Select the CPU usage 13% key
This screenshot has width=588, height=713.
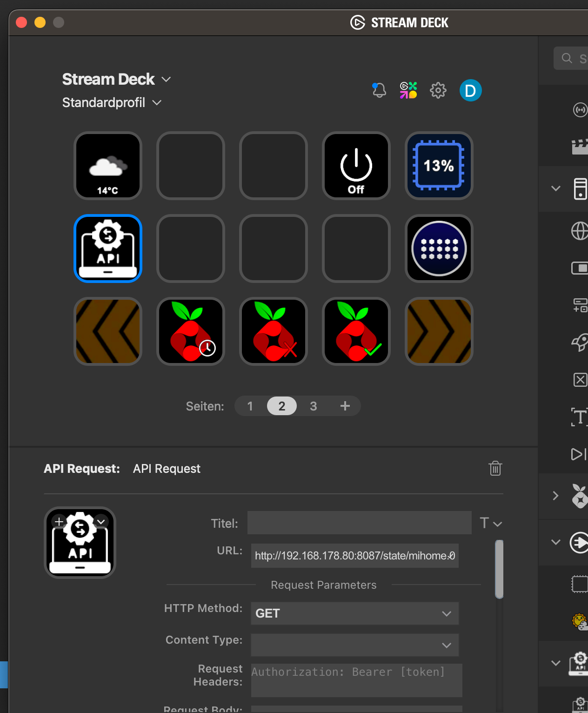(439, 166)
